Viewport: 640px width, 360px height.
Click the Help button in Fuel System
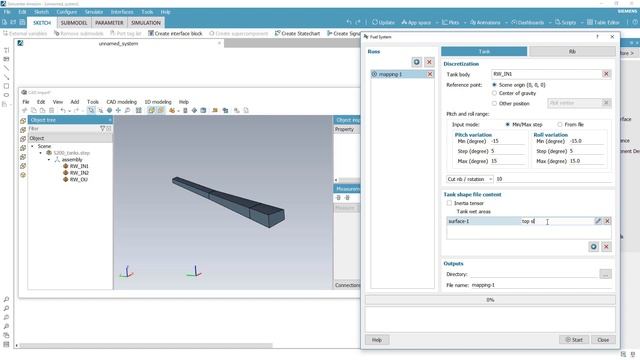(377, 340)
